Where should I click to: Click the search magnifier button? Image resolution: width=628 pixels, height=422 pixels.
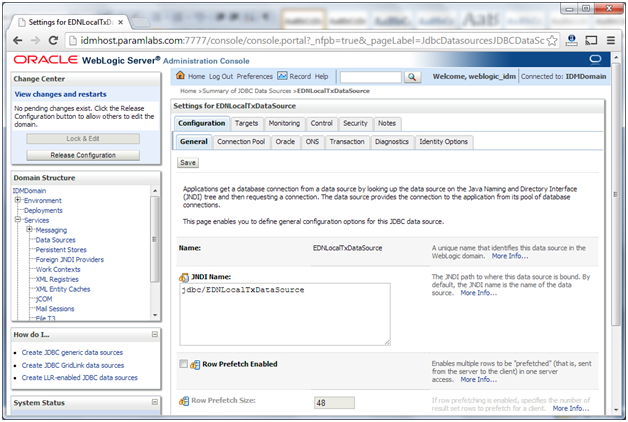(x=412, y=77)
